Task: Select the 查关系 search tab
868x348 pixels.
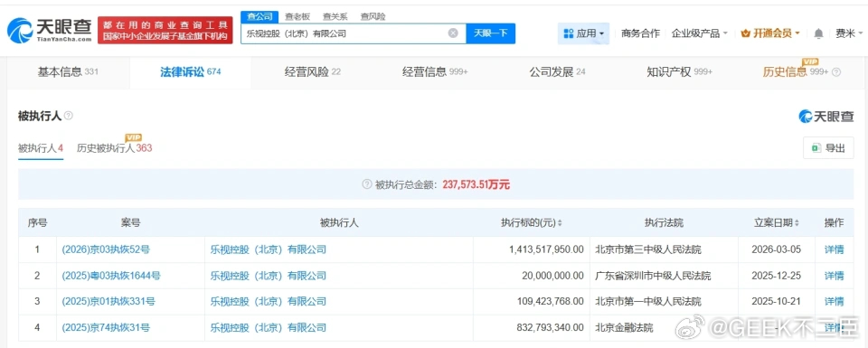Action: pos(335,16)
